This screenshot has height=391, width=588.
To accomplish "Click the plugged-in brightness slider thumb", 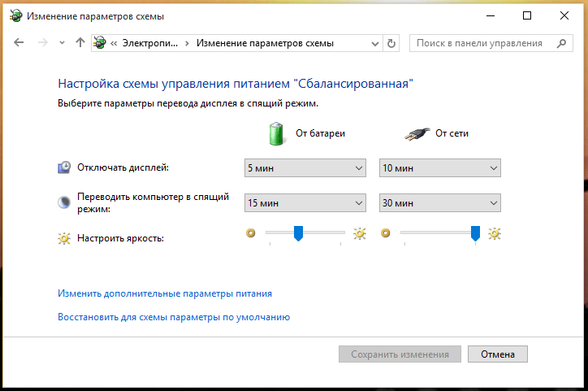I will pos(475,234).
